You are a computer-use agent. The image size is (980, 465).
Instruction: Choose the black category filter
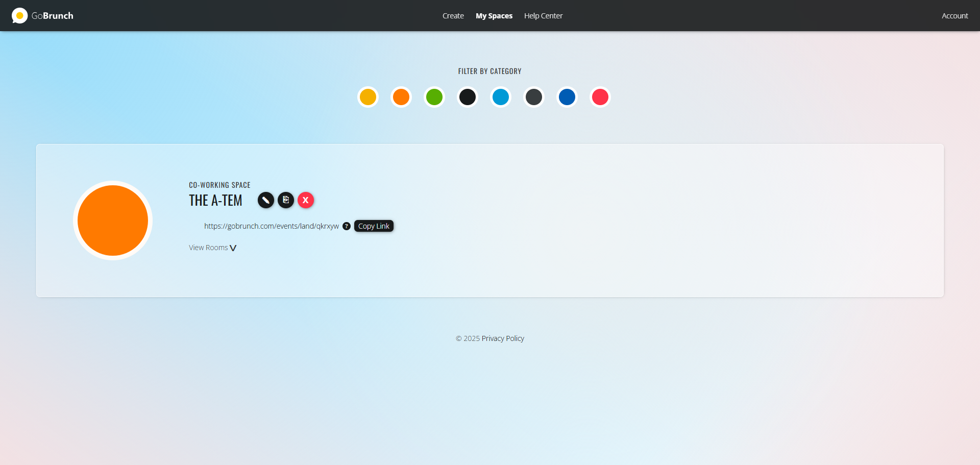point(468,97)
